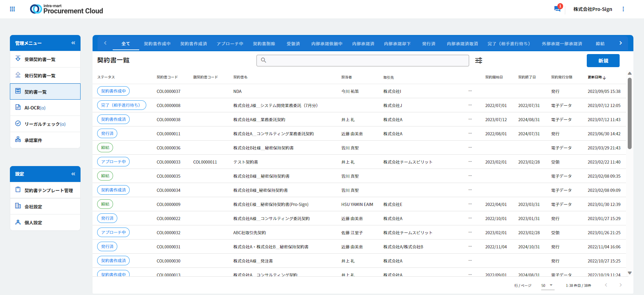Image resolution: width=644 pixels, height=295 pixels.
Task: Click contract name 株式会社E様＿秘密保持契約書(Pro-Sign)
Action: coord(271,205)
